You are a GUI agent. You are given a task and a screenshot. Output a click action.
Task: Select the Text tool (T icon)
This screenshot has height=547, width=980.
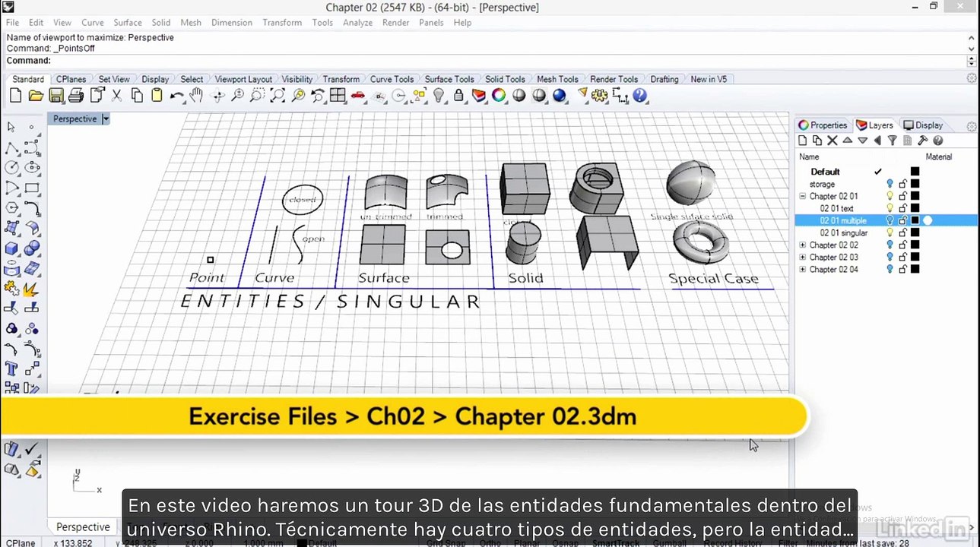tap(11, 369)
